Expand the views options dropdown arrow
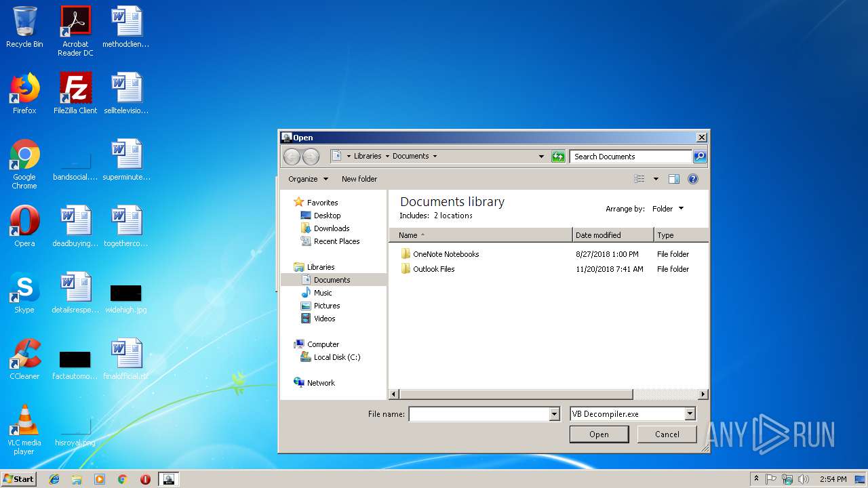 656,179
